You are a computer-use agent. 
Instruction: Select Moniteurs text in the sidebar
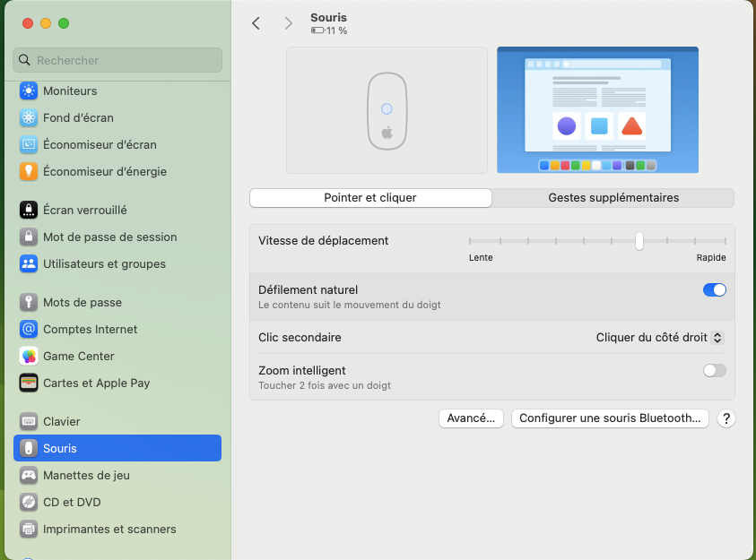pos(70,91)
